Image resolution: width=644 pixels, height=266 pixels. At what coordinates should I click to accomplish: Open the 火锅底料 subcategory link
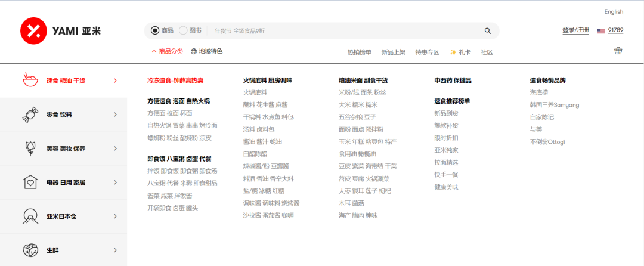[255, 92]
